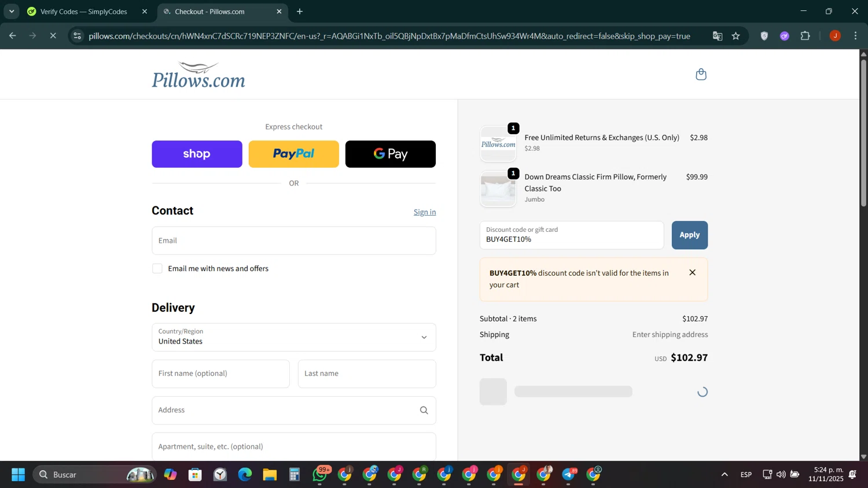
Task: Open Chrome three-dot menu
Action: pos(855,36)
